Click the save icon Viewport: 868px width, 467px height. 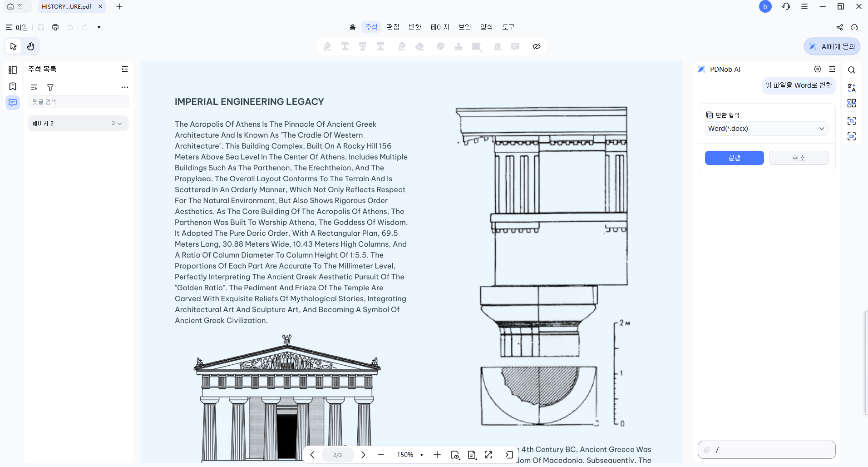pos(41,27)
